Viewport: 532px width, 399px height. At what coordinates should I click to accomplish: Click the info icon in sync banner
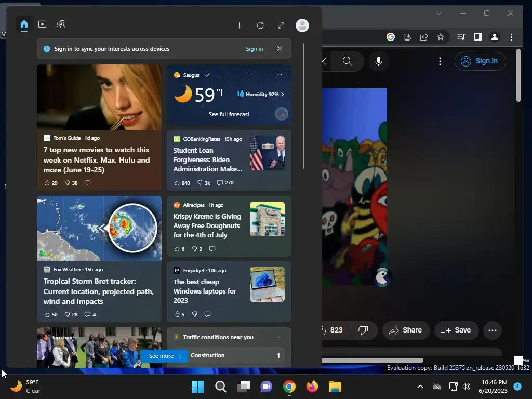pyautogui.click(x=47, y=49)
